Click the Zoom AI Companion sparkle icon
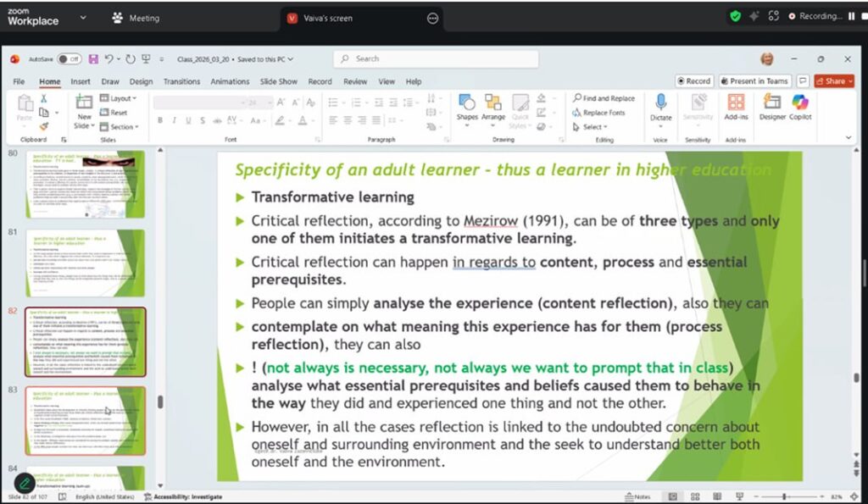The height and width of the screenshot is (504, 868). tap(754, 16)
